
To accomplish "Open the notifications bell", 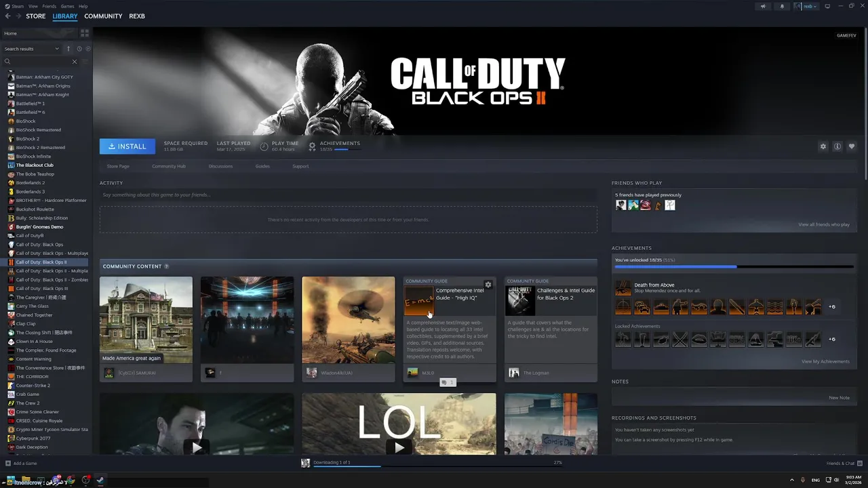I will point(782,6).
